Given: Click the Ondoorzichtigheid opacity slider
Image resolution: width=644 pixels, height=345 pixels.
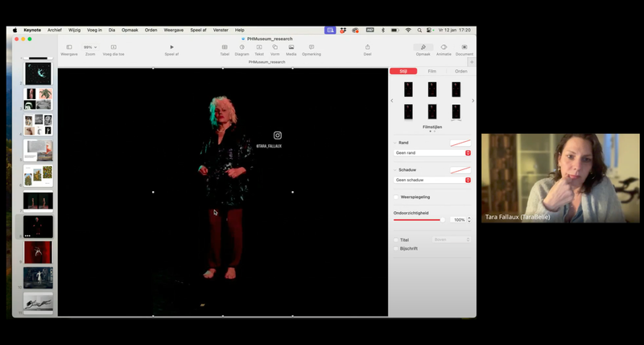Looking at the screenshot, I should coord(419,220).
